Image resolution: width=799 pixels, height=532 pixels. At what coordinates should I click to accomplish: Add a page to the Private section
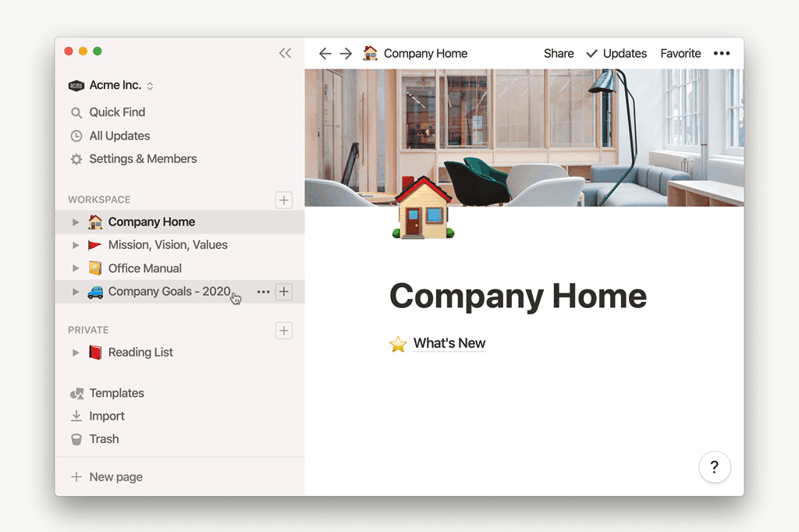(284, 330)
